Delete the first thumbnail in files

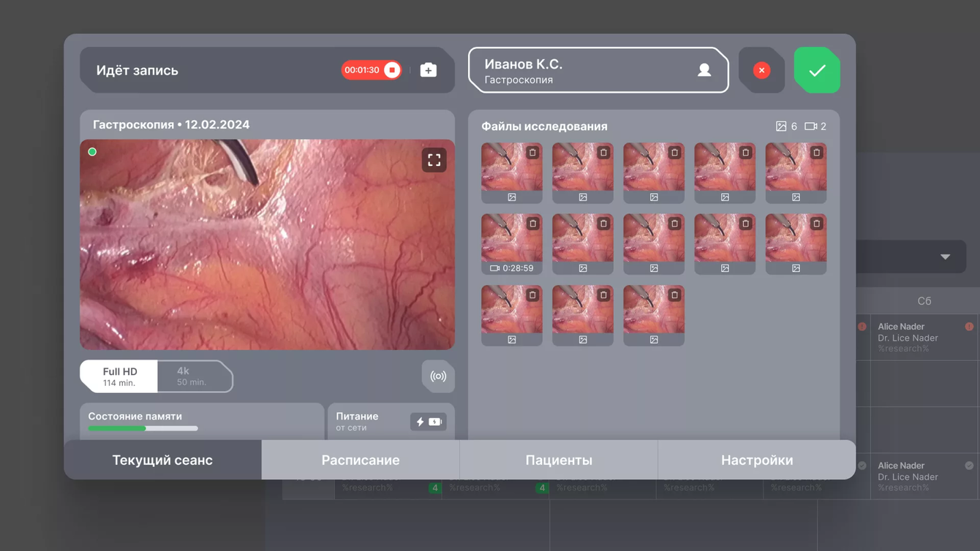532,153
